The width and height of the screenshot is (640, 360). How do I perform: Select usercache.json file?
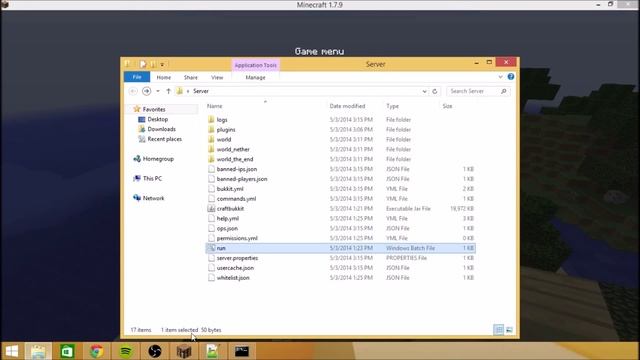(235, 268)
